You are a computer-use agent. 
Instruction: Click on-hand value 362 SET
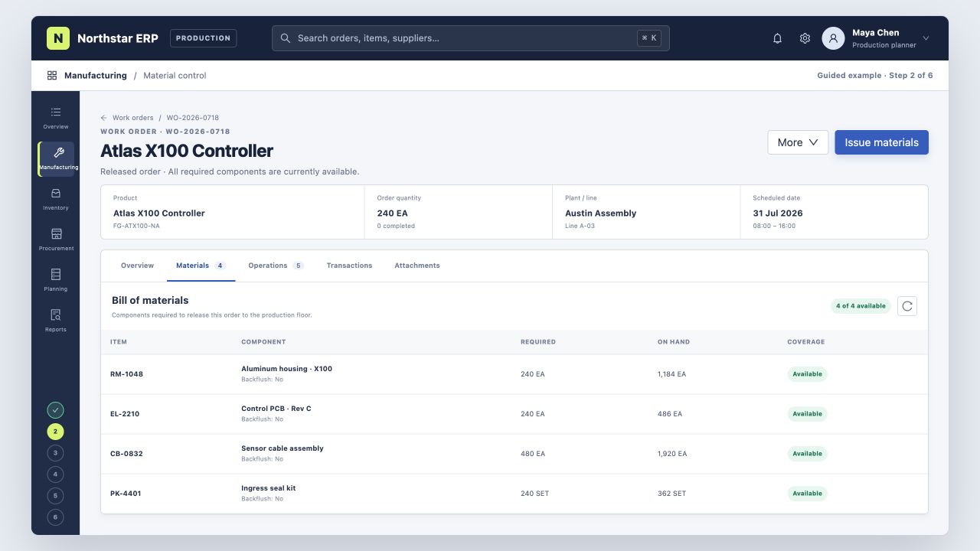pyautogui.click(x=672, y=494)
